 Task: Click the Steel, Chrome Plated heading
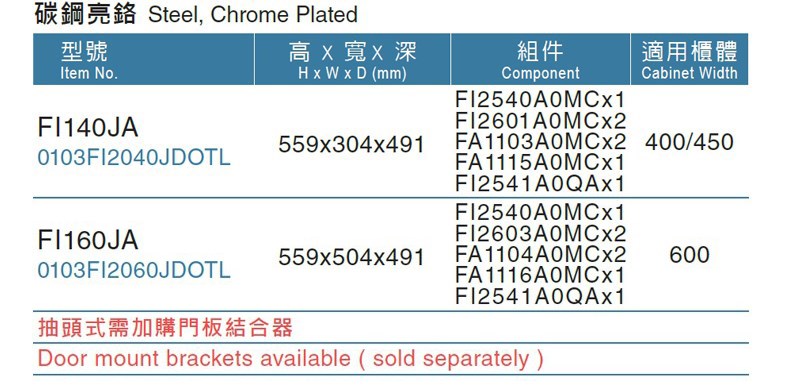pos(253,14)
